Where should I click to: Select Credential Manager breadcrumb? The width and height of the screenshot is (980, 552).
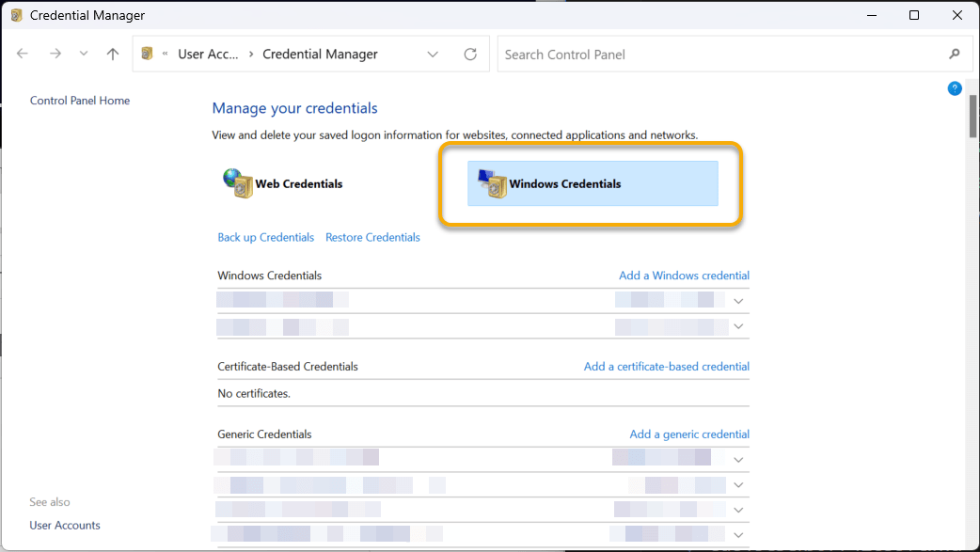[320, 55]
